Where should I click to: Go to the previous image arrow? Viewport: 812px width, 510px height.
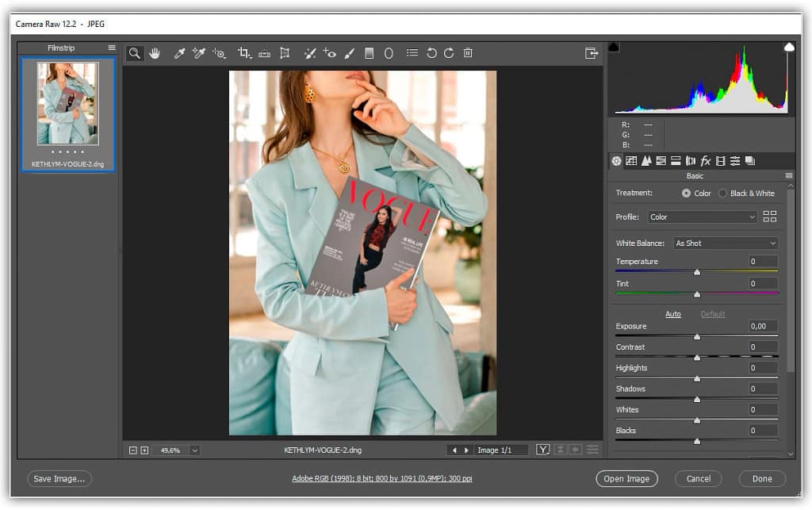[454, 451]
